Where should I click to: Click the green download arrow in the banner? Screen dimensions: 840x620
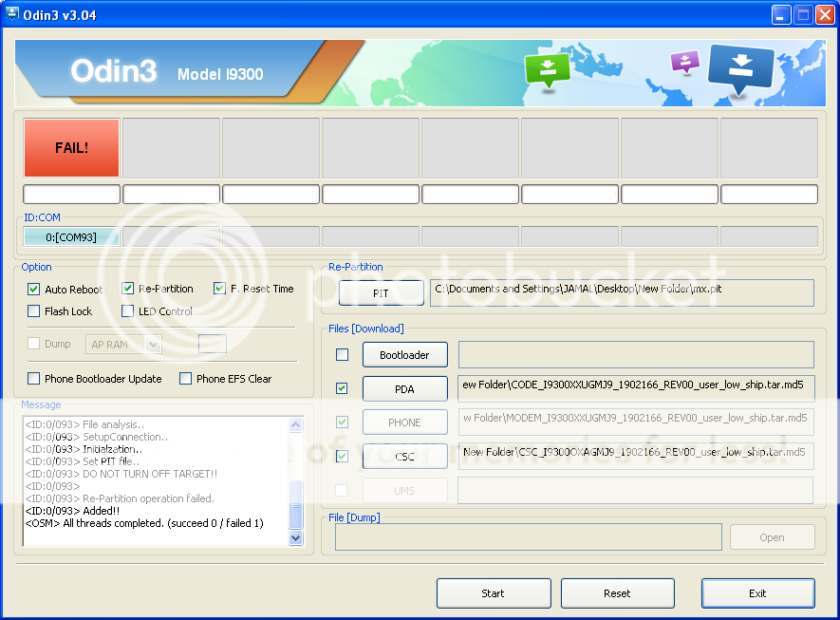pos(548,71)
